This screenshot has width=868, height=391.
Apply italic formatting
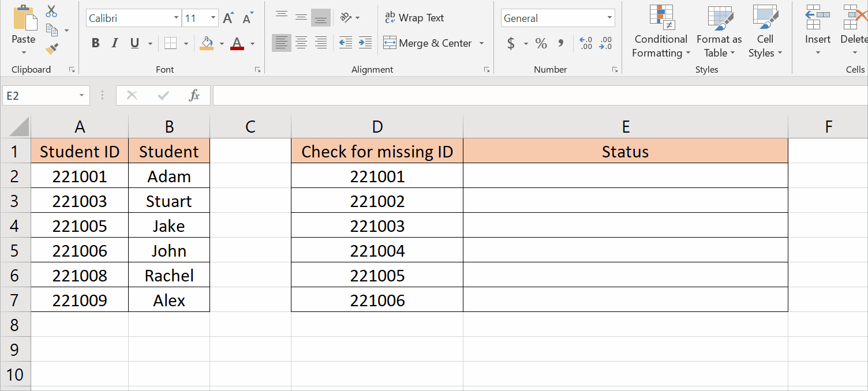click(x=114, y=43)
